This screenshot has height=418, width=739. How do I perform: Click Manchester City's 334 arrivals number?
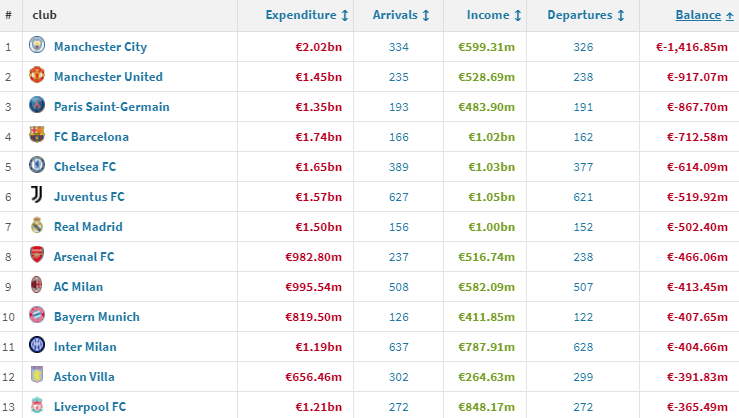coord(401,47)
